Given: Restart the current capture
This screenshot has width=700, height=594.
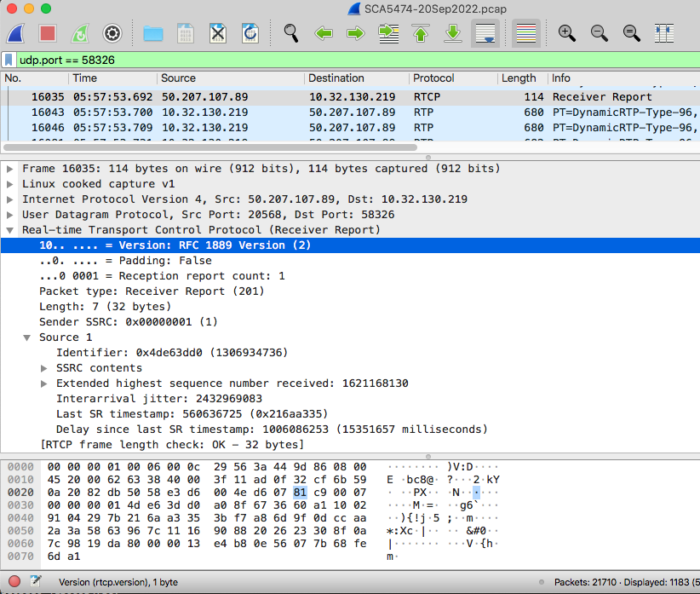Looking at the screenshot, I should pos(79,32).
